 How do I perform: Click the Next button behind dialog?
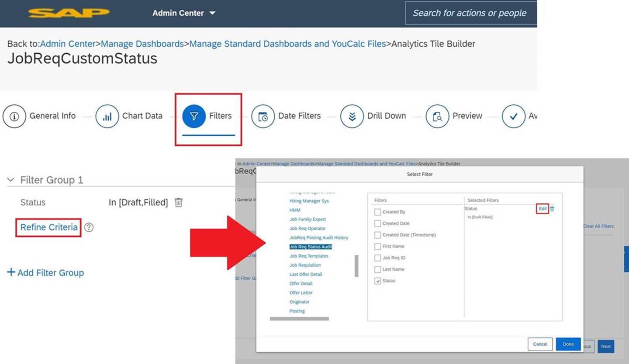pos(606,347)
